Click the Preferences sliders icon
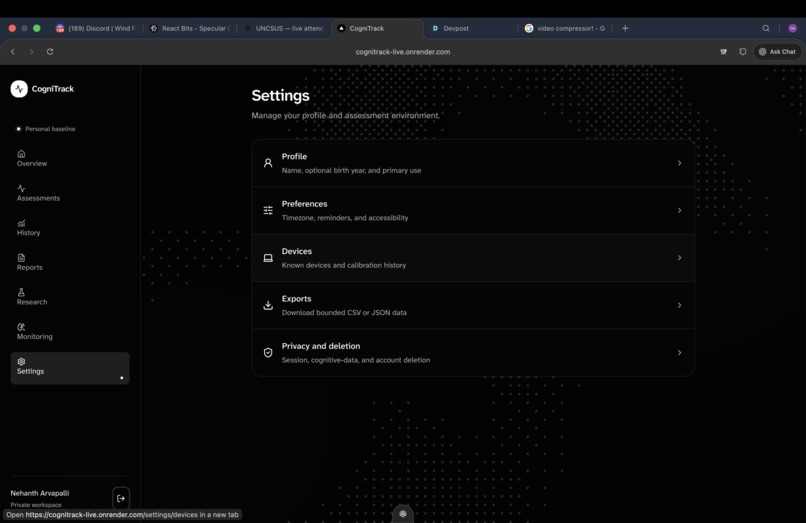Image resolution: width=806 pixels, height=523 pixels. pos(268,210)
